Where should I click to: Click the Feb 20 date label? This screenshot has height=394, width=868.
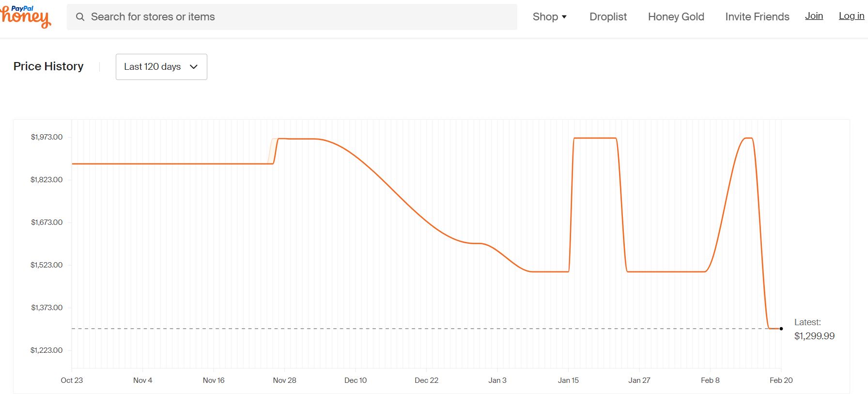coord(781,380)
